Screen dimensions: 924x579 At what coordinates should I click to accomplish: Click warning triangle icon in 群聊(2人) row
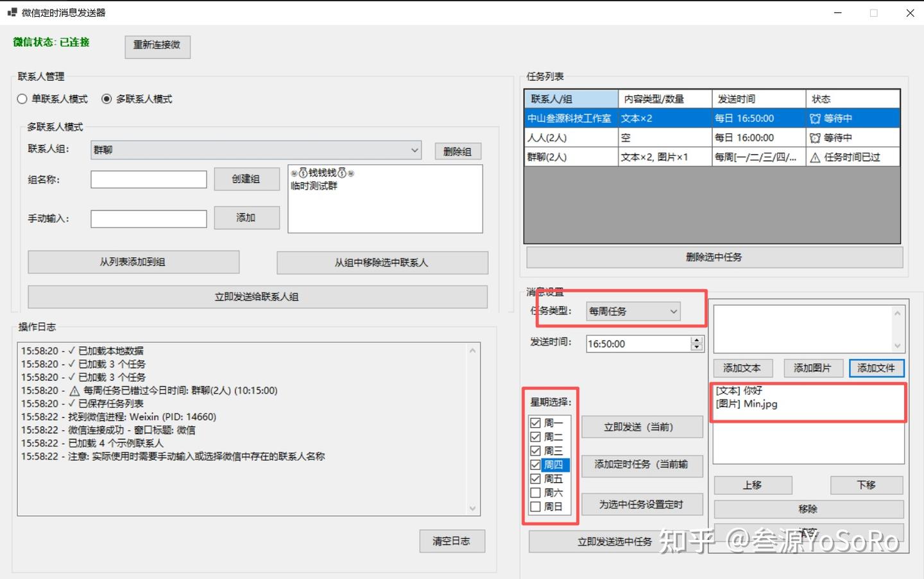tap(815, 157)
